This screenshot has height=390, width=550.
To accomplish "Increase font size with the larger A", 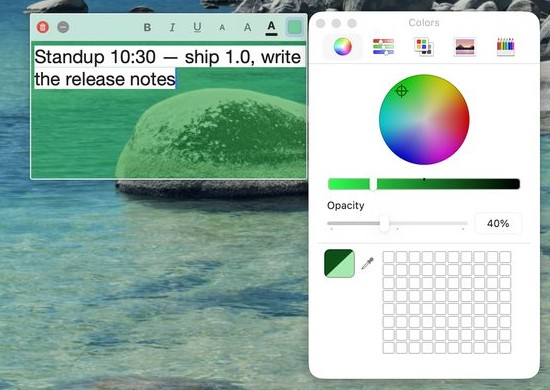I will (x=247, y=27).
